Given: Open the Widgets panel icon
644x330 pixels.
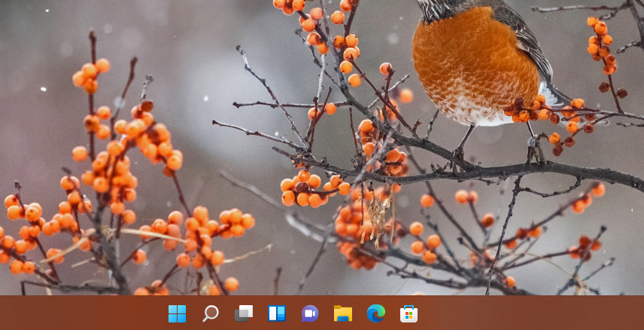Looking at the screenshot, I should click(x=277, y=313).
